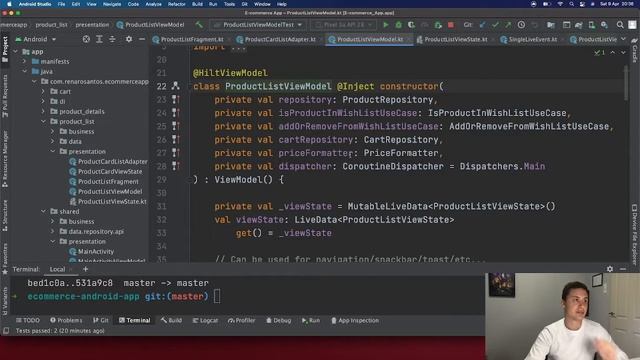Open Project Structure from the toolbar
Screen dimensions: 640x360
click(551, 25)
